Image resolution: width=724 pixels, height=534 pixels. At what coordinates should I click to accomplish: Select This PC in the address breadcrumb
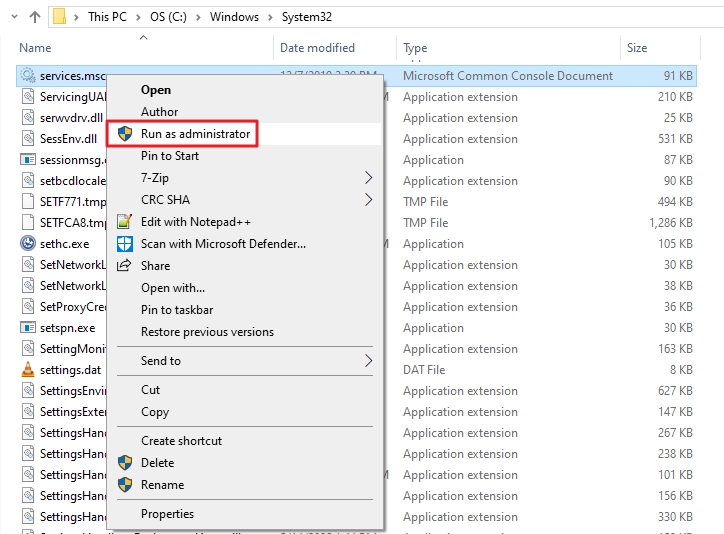107,17
